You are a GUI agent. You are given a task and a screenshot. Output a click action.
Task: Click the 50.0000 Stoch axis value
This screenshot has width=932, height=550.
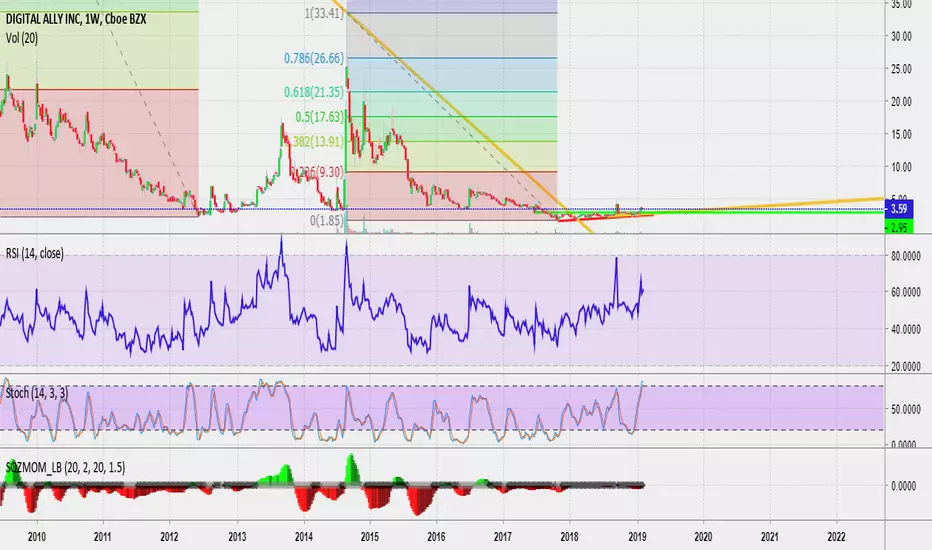(x=905, y=409)
